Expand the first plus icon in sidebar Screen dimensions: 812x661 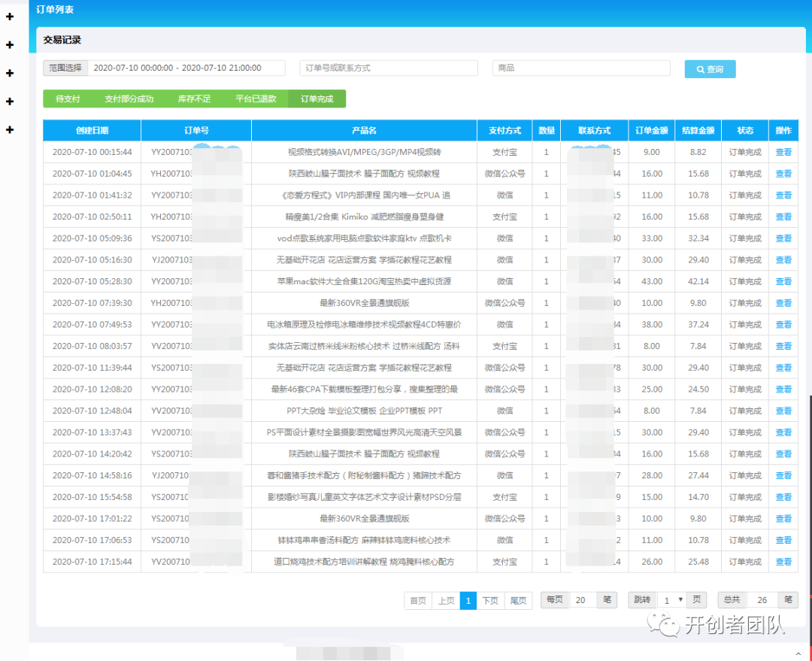[10, 17]
